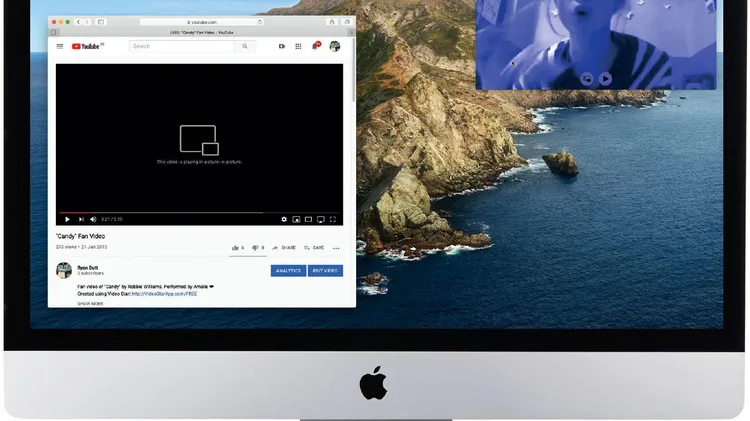Viewport: 750px width, 421px height.
Task: Toggle theater mode in the player
Action: (308, 219)
